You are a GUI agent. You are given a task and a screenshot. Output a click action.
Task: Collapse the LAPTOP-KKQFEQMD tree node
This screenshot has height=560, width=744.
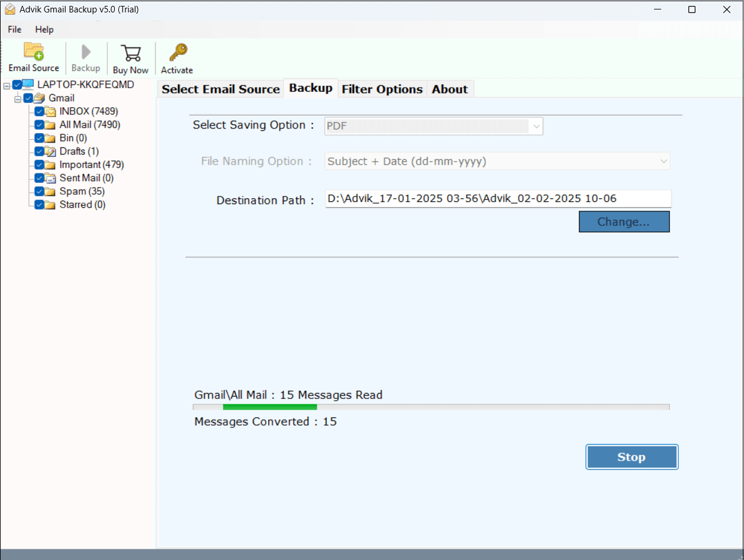7,85
